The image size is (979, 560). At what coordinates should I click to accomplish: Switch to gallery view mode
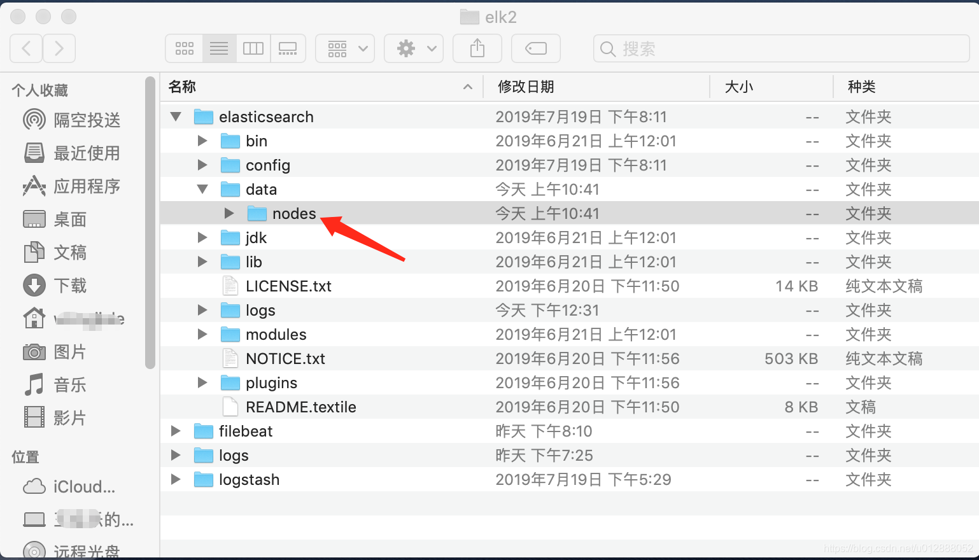288,48
